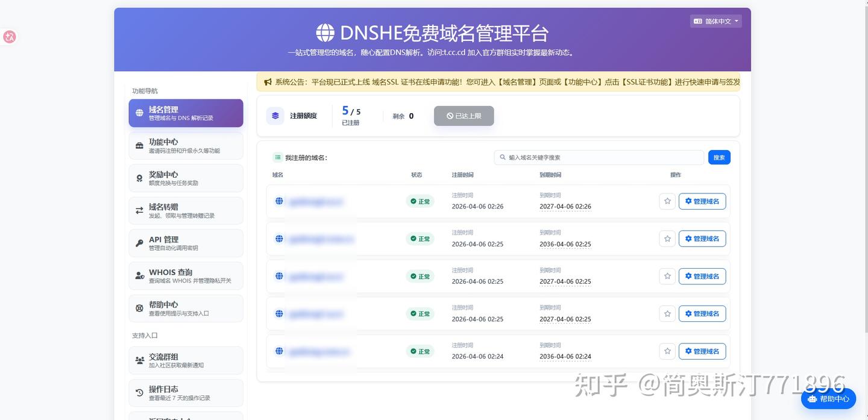
Task: Click expiry date 2036-04-06 02:24
Action: coord(565,357)
